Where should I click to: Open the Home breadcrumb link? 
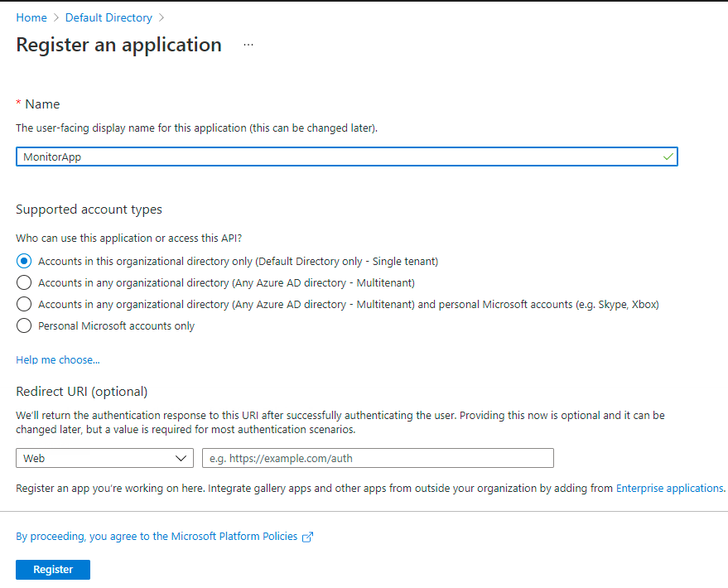(31, 17)
